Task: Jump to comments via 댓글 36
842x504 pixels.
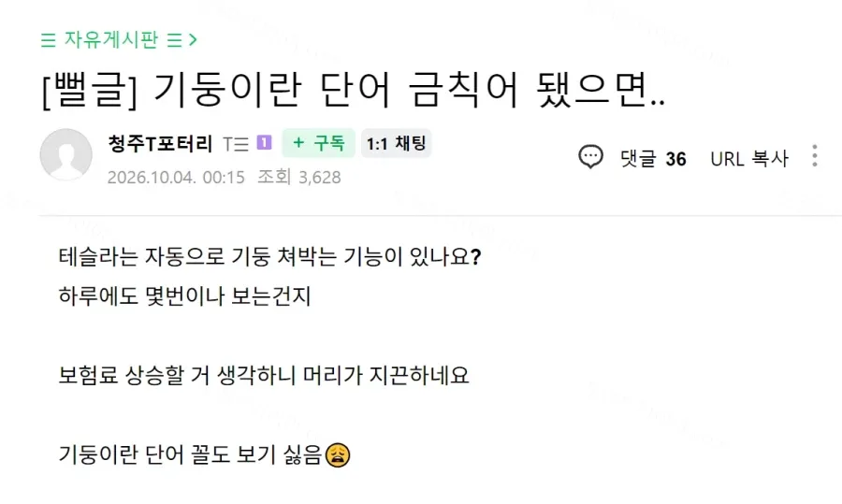Action: [x=654, y=159]
